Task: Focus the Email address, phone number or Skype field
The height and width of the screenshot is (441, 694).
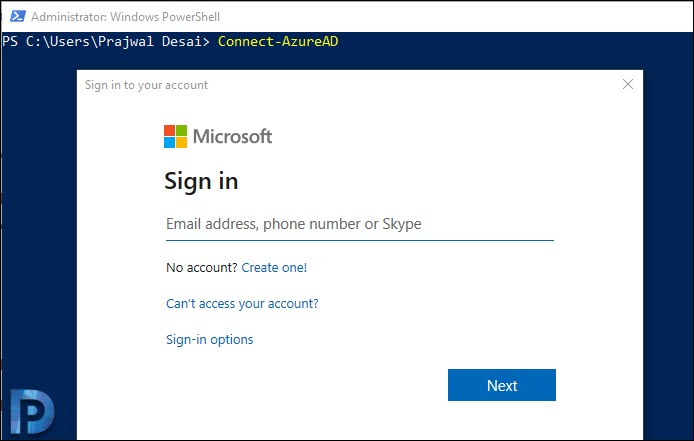Action: click(x=359, y=224)
